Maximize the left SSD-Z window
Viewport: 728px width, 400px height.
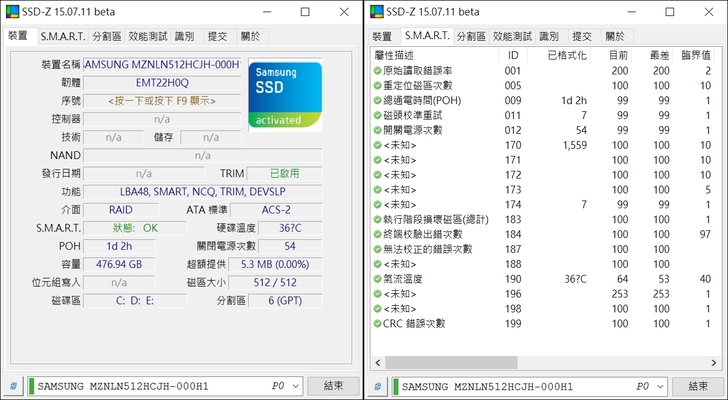(305, 12)
